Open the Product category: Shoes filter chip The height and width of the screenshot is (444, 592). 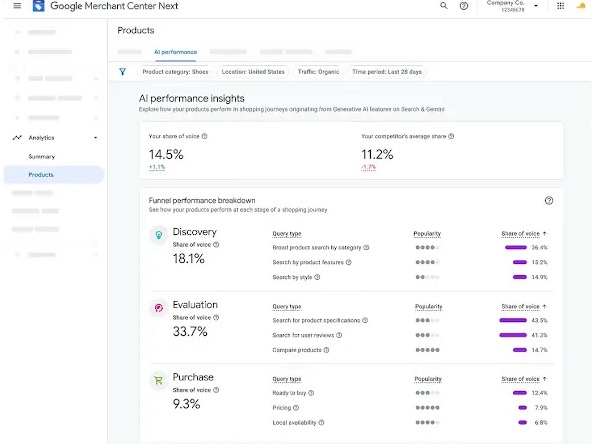175,71
